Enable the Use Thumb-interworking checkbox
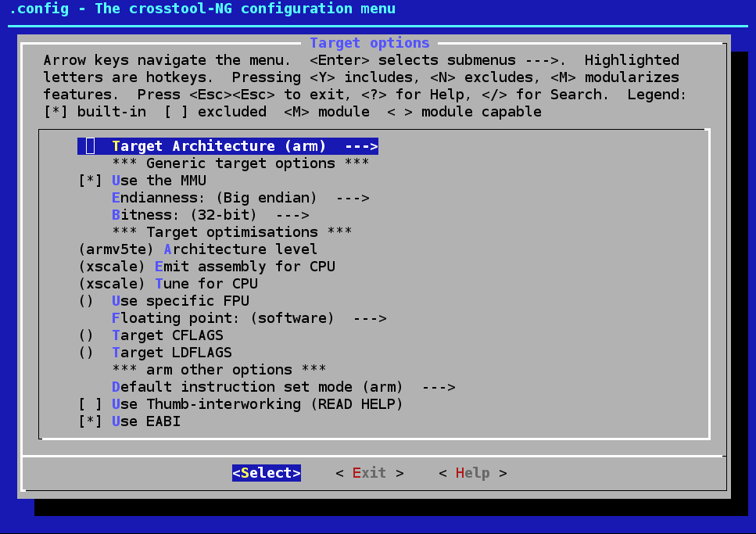 point(241,404)
